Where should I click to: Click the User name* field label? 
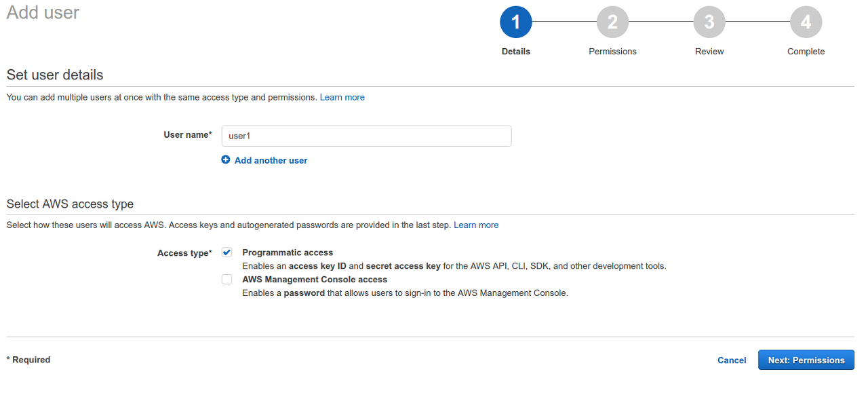click(x=188, y=135)
